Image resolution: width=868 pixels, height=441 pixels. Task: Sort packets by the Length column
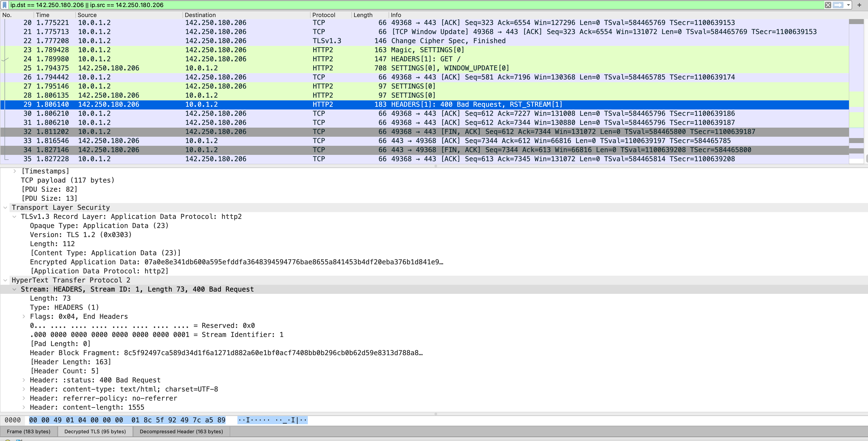point(370,15)
